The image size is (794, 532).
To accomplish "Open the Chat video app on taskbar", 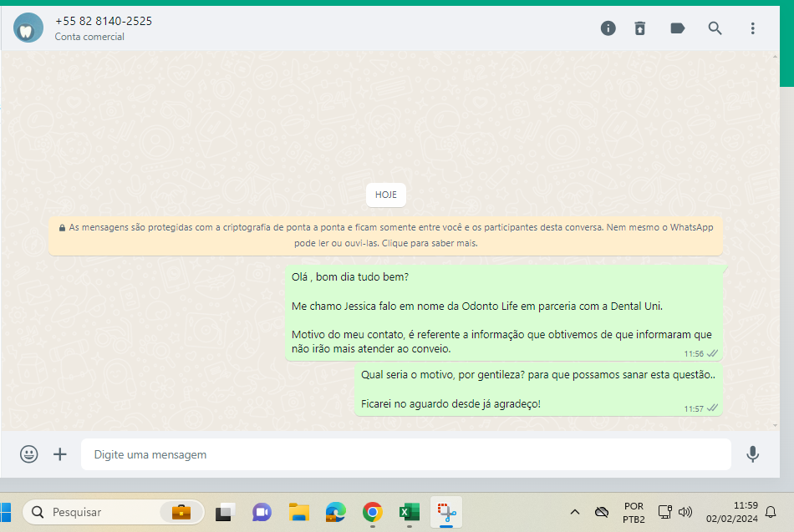I will coord(262,512).
